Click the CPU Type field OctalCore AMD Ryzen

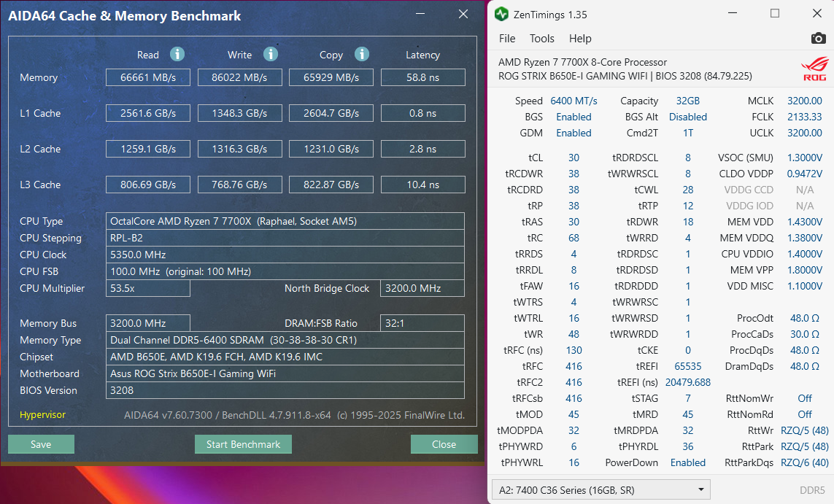pos(285,221)
